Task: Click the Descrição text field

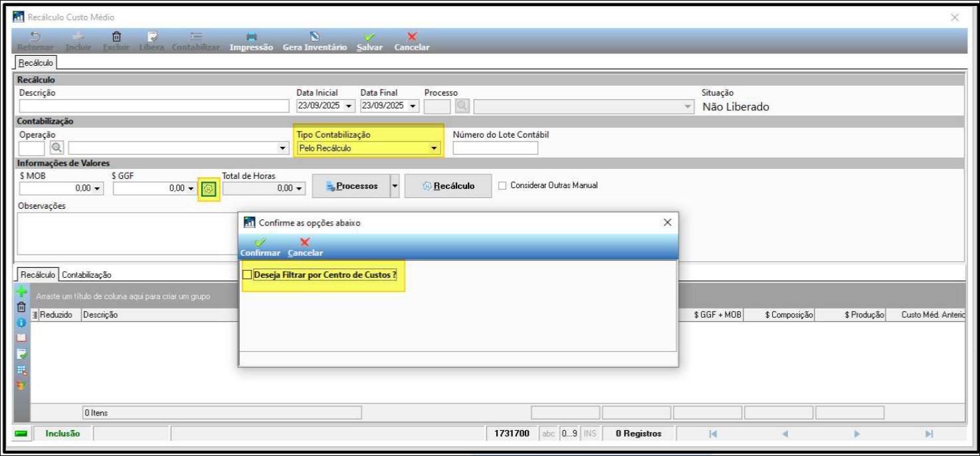Action: click(x=154, y=106)
